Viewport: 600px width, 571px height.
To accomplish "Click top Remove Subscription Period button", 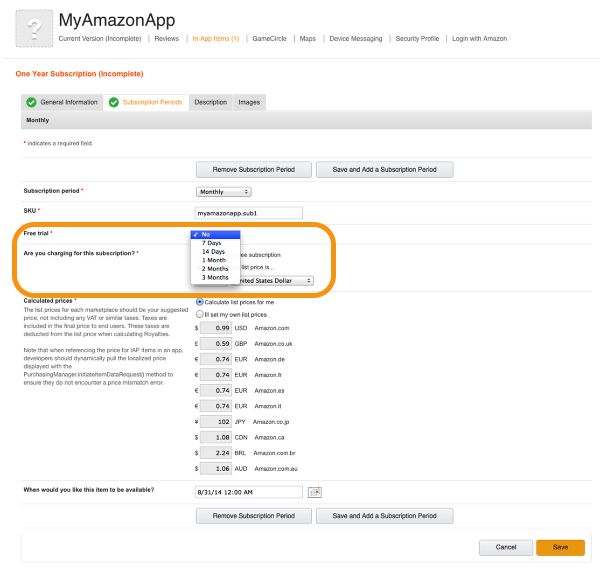I will pos(254,170).
